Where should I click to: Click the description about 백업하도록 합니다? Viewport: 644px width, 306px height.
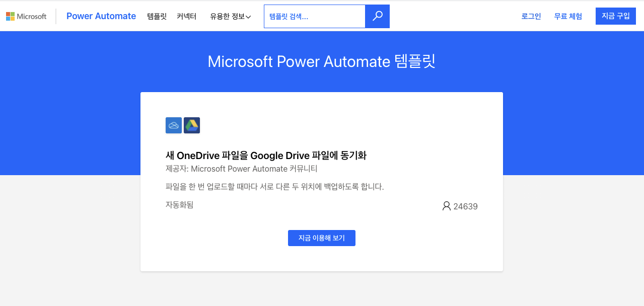[x=275, y=187]
